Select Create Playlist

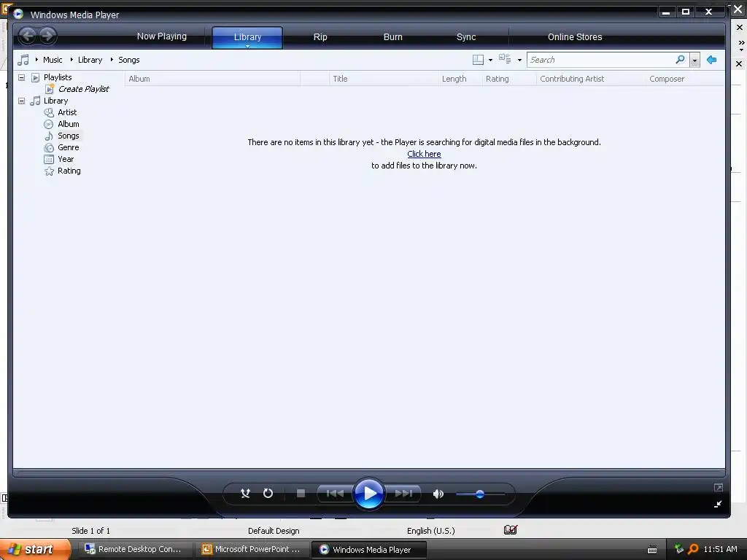click(83, 89)
